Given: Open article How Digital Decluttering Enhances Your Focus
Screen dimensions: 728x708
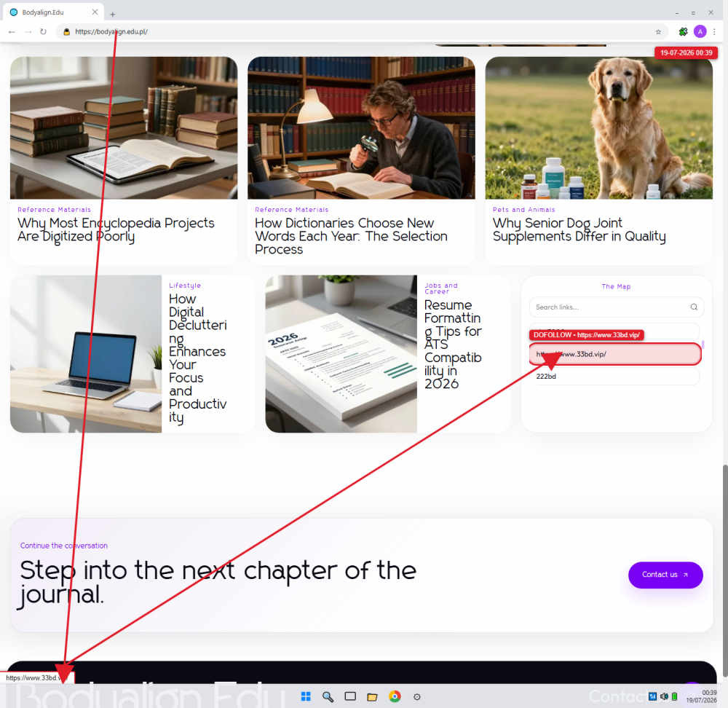Looking at the screenshot, I should pyautogui.click(x=198, y=358).
